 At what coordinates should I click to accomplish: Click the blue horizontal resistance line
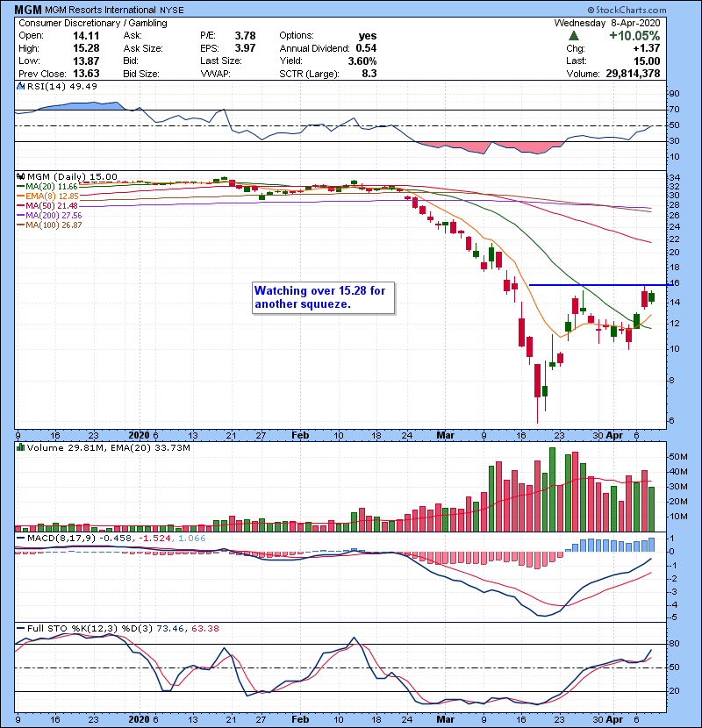(x=590, y=285)
